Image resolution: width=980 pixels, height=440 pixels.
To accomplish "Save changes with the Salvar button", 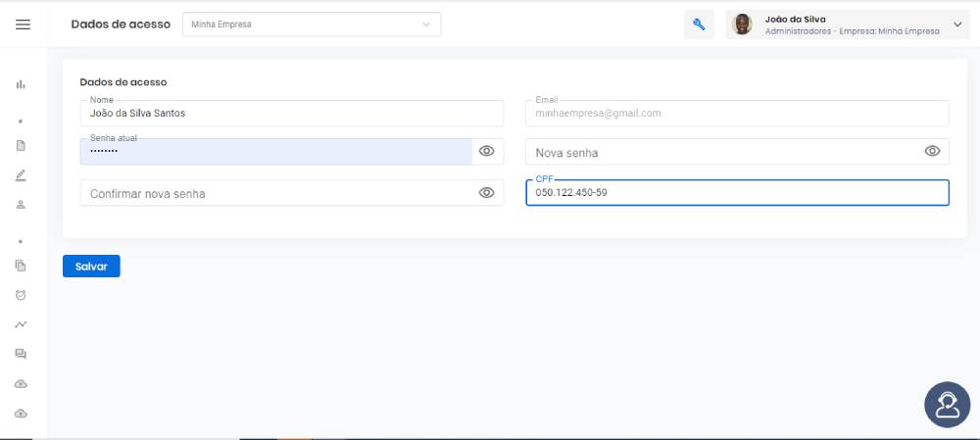I will (91, 267).
